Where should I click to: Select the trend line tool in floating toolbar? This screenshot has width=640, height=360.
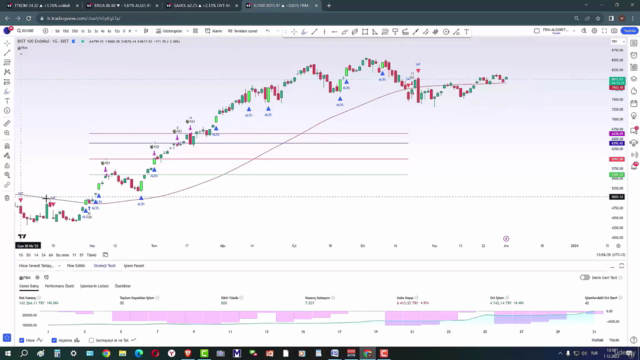(x=314, y=32)
